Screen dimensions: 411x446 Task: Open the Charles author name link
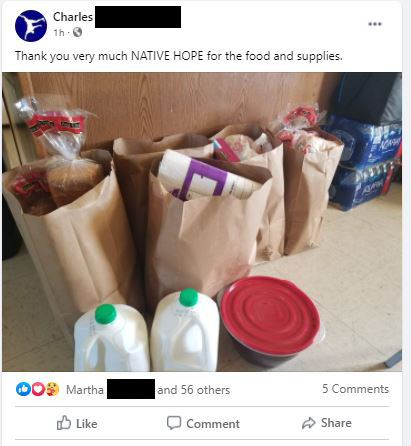point(73,17)
